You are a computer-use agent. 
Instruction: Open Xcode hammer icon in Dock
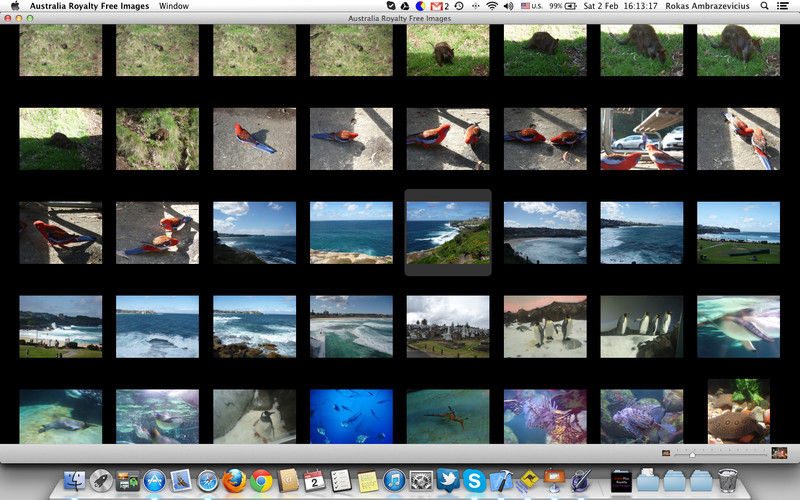coord(501,481)
